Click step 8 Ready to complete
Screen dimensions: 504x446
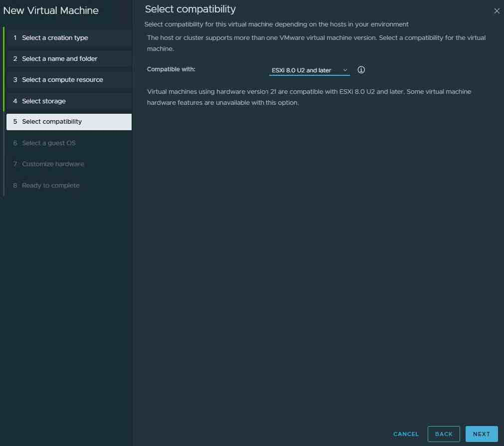(x=50, y=186)
